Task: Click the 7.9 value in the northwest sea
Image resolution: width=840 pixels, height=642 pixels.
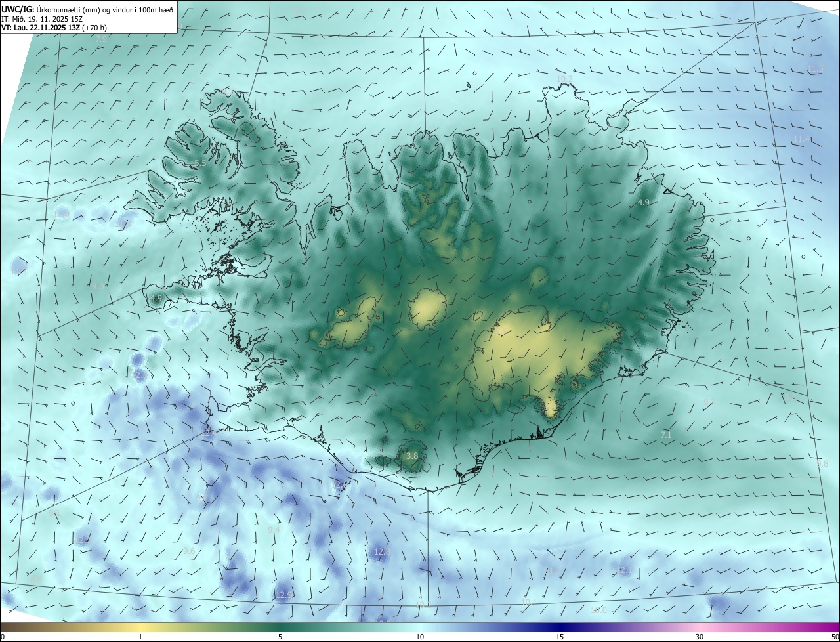Action: pos(101,39)
